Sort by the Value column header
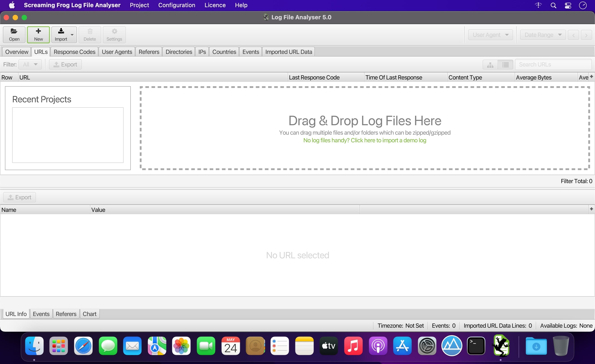 pyautogui.click(x=225, y=210)
